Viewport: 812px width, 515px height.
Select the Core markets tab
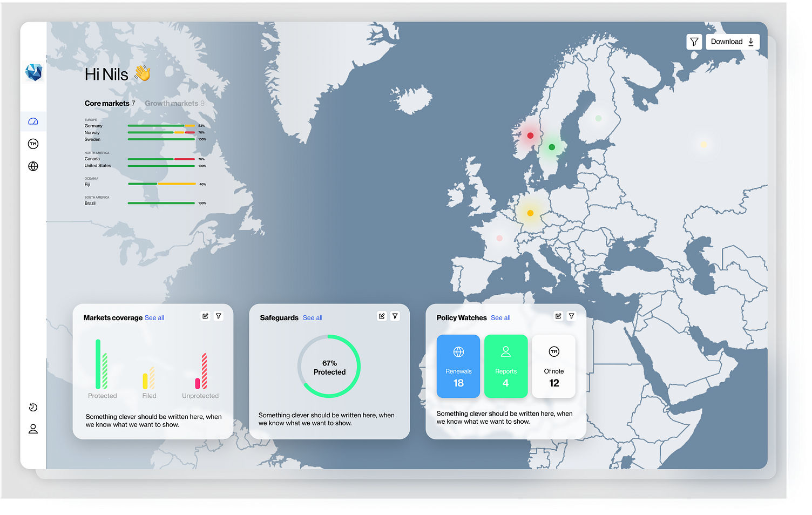point(106,103)
